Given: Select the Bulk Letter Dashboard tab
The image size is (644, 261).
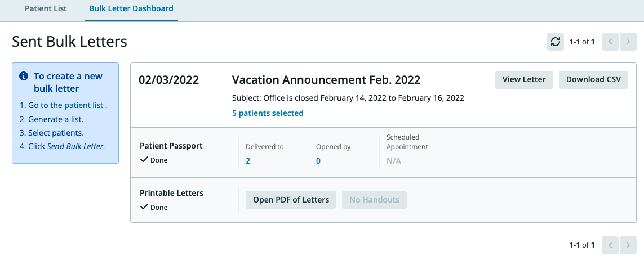Looking at the screenshot, I should tap(131, 9).
